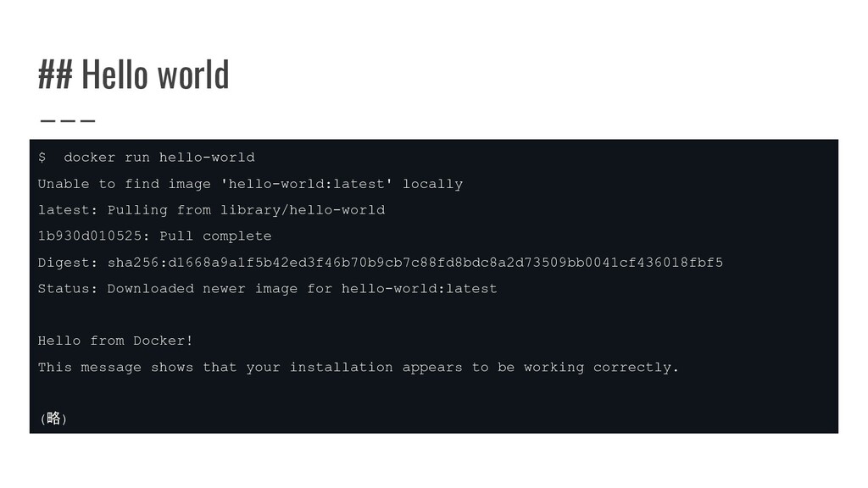Click the quoted 'hello-world:latest' image name
Screen dimensions: 868x488
(x=307, y=184)
